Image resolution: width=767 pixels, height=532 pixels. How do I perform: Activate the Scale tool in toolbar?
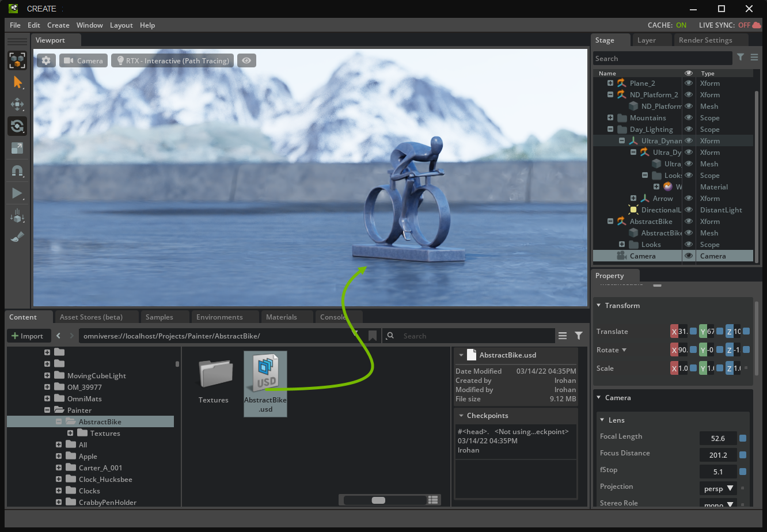pos(17,148)
